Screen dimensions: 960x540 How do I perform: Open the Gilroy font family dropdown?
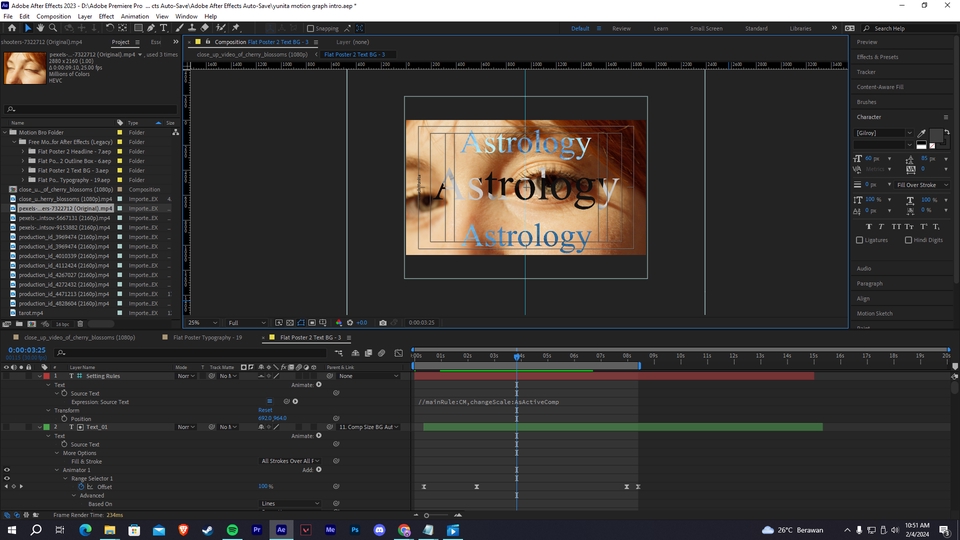[883, 133]
